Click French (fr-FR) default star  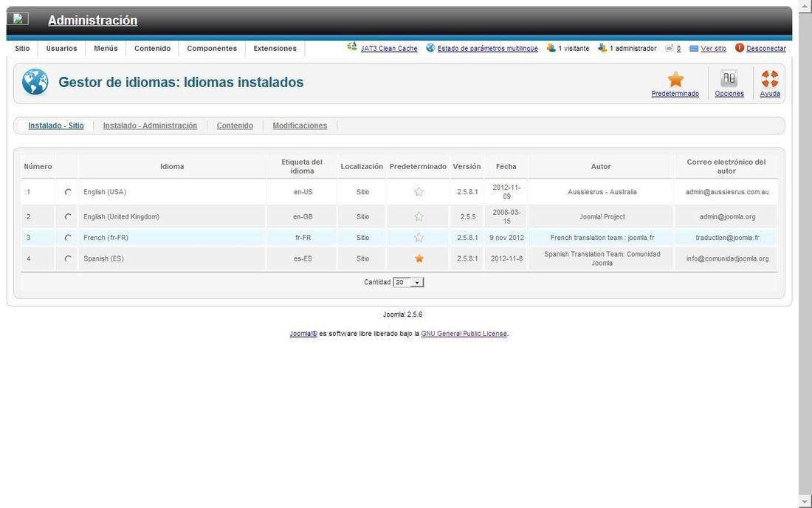click(x=419, y=238)
